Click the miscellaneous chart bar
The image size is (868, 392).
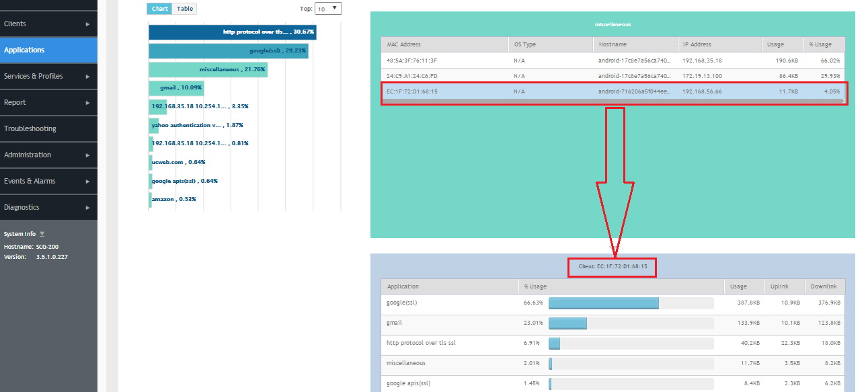[208, 70]
